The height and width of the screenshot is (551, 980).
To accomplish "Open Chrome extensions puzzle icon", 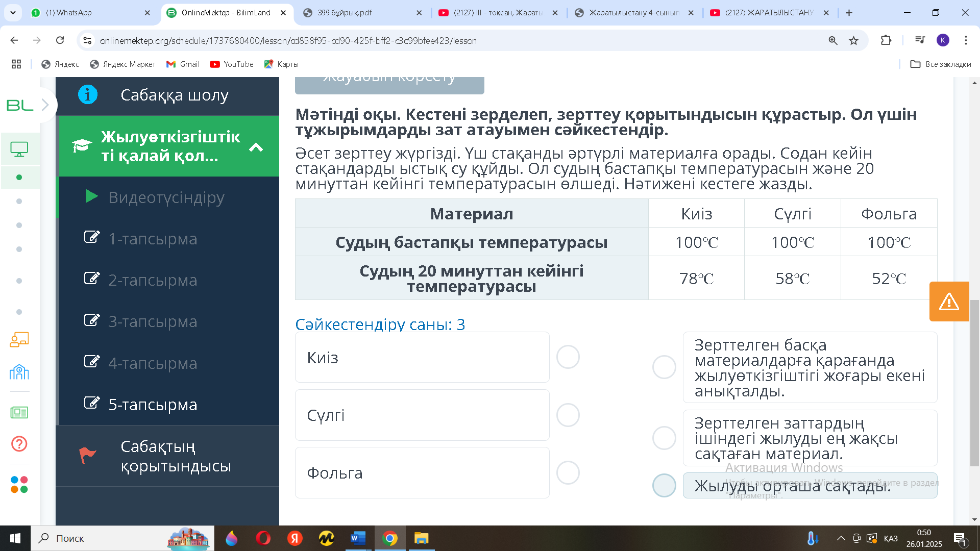I will point(886,40).
